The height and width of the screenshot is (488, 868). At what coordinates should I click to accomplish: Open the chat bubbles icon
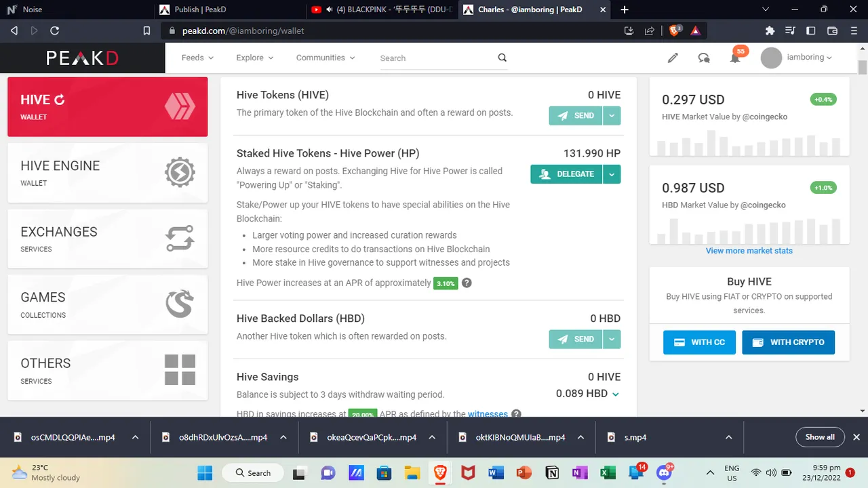704,58
